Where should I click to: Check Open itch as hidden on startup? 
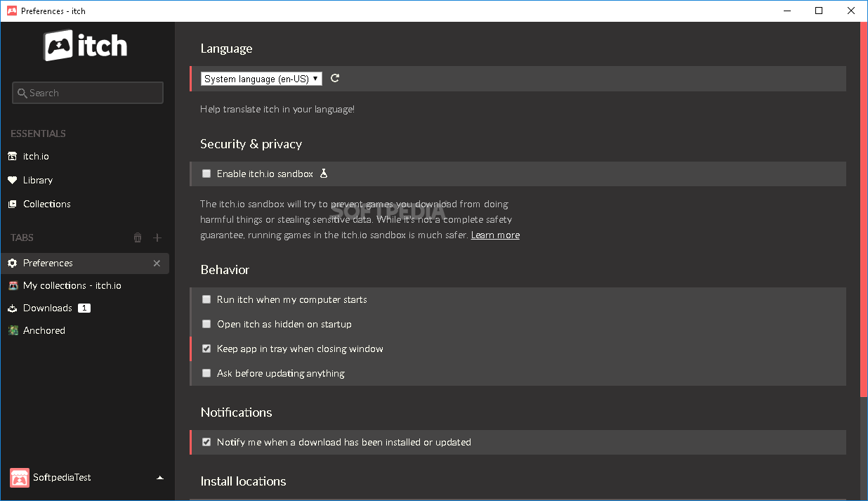tap(206, 324)
